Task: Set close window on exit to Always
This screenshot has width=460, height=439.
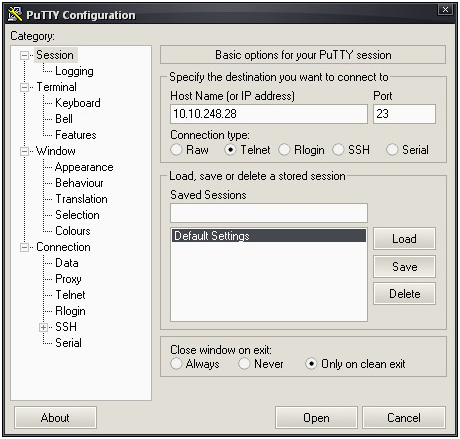Action: 176,364
